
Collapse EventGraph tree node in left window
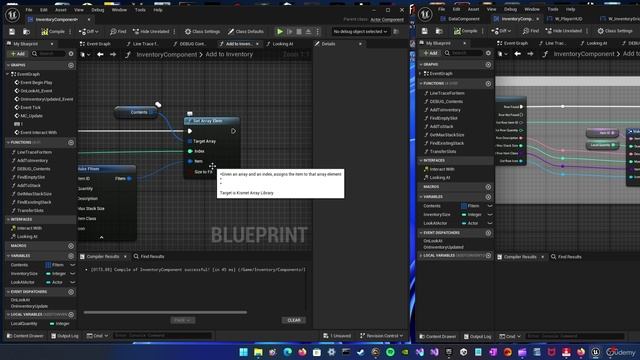point(8,74)
